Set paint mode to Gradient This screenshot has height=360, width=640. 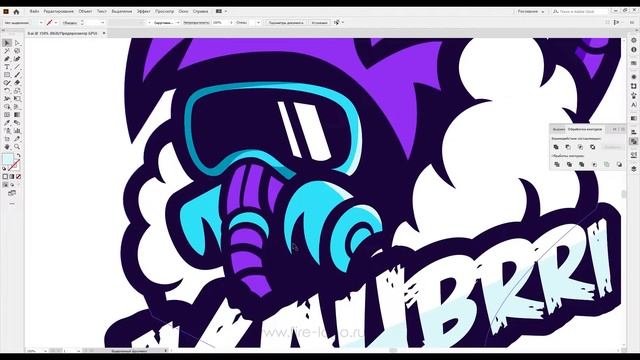click(x=12, y=177)
